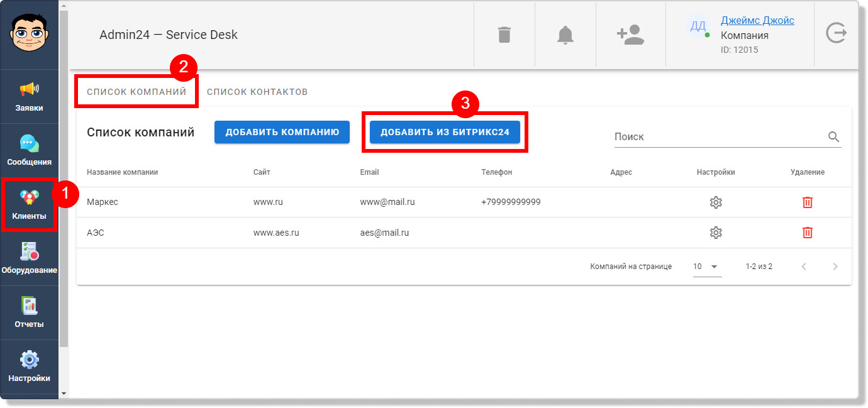Screen dimensions: 868x408
Task: Click the Маркес company name cell
Action: 103,202
